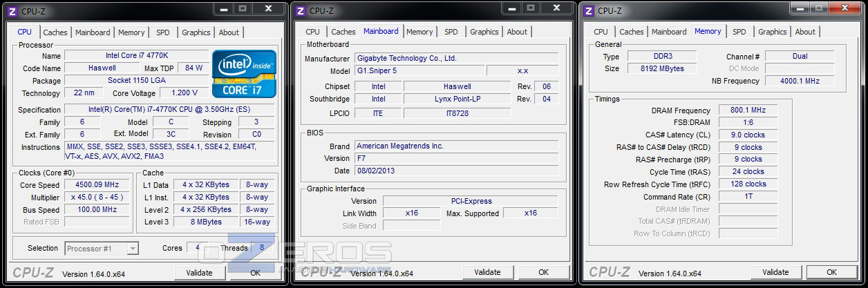
Task: Click the BIOS Version value F7
Action: [456, 159]
